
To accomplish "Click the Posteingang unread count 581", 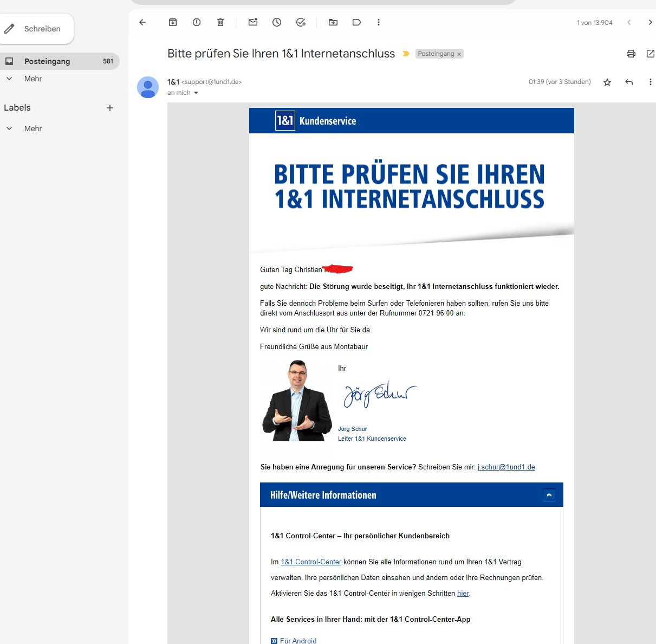I will [x=108, y=61].
